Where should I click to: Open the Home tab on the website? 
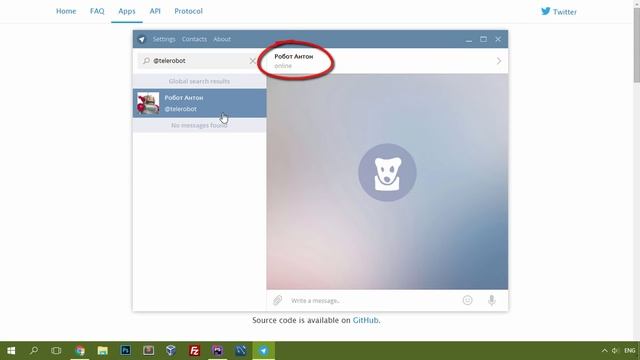coord(66,11)
